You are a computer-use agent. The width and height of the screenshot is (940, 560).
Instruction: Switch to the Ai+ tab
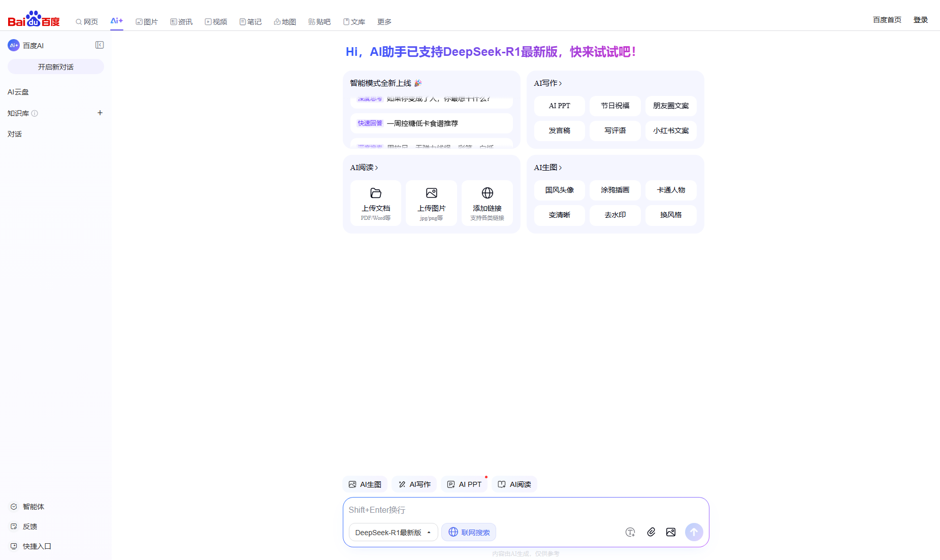tap(117, 21)
